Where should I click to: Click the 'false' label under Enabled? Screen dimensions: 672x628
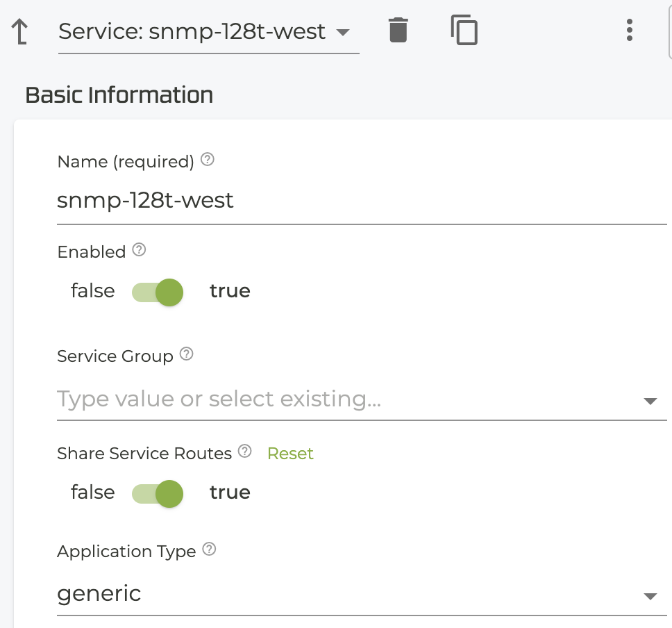pyautogui.click(x=92, y=291)
